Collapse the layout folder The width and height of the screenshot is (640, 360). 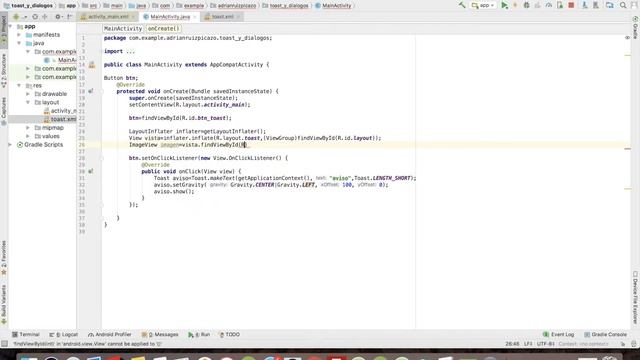(28, 102)
